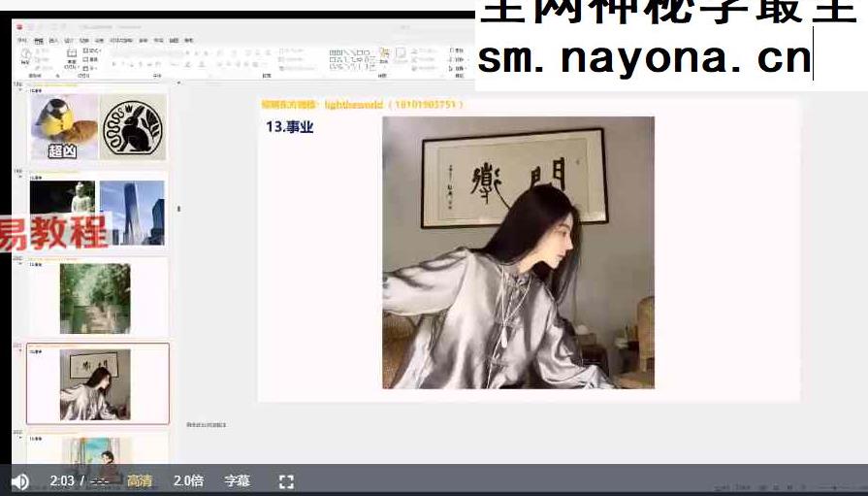Select the statue and skyscraper slide thumbnail

click(x=98, y=213)
